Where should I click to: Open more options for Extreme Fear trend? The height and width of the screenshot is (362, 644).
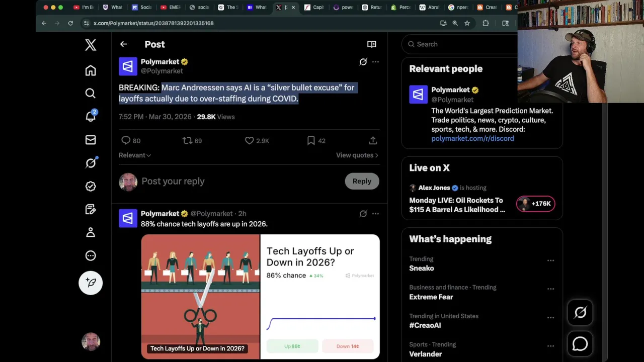[550, 289]
